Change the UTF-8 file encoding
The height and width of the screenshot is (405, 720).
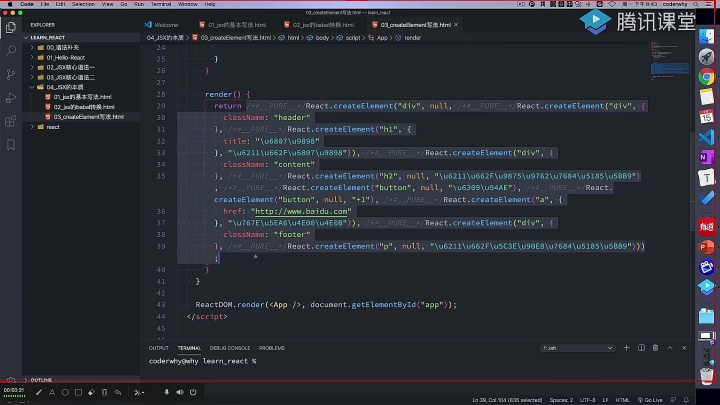pyautogui.click(x=587, y=400)
